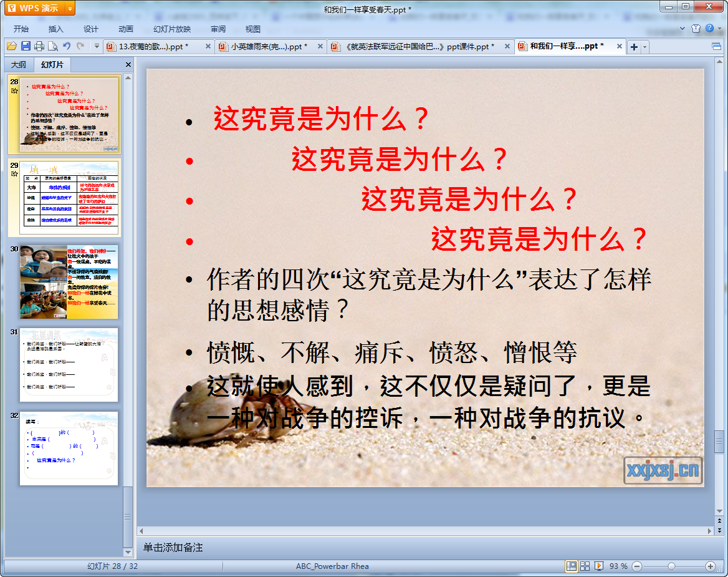This screenshot has height=577, width=728.
Task: Collapse the ribbon with the chevron arrow
Action: [x=681, y=29]
